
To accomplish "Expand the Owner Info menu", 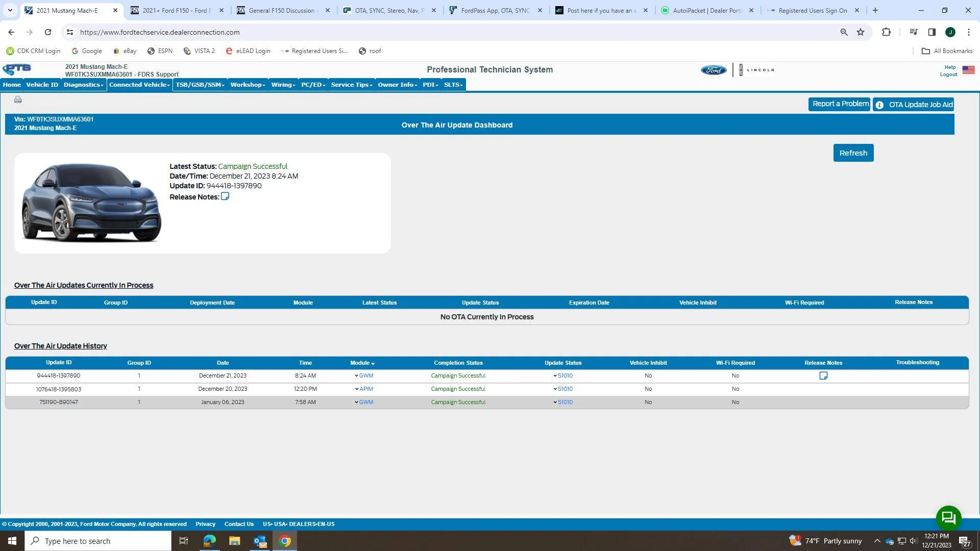I will click(x=397, y=85).
